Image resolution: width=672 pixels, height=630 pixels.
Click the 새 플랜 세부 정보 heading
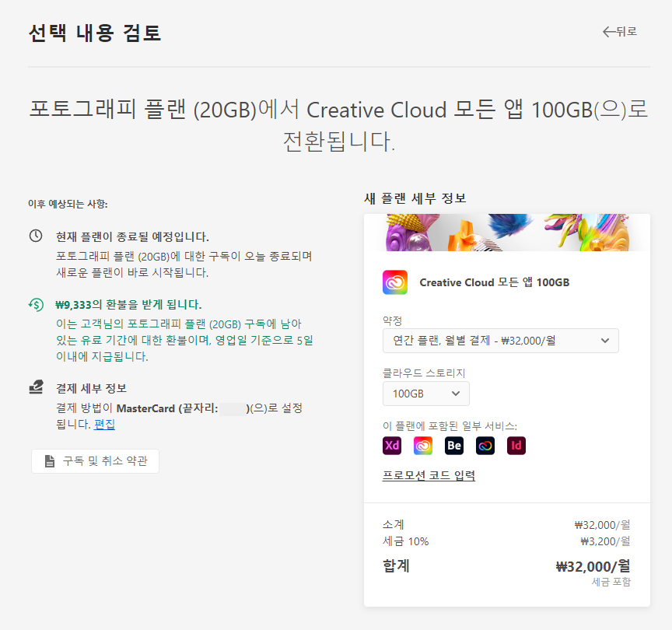(x=415, y=198)
